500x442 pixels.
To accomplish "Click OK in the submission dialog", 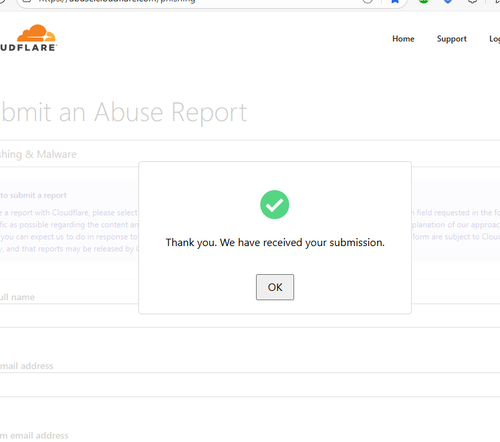I will tap(275, 287).
